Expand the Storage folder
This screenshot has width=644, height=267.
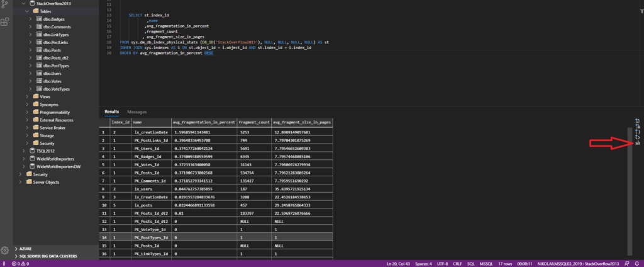point(27,135)
